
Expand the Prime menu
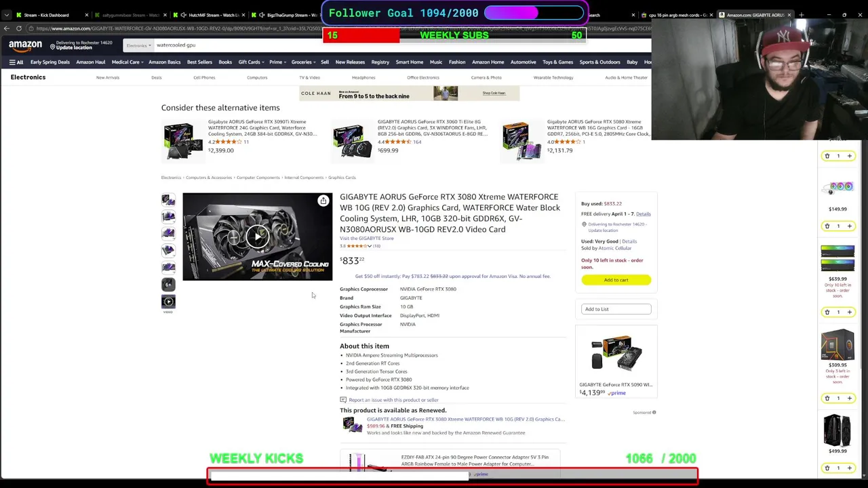277,62
